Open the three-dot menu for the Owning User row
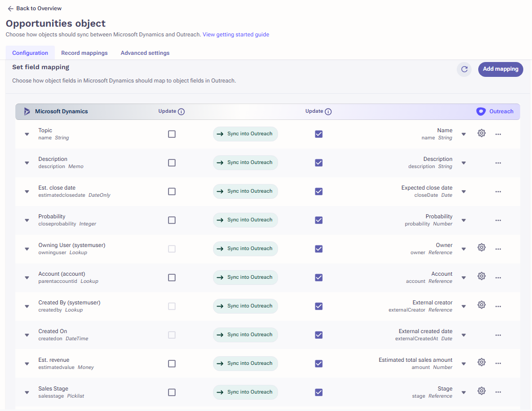 498,249
